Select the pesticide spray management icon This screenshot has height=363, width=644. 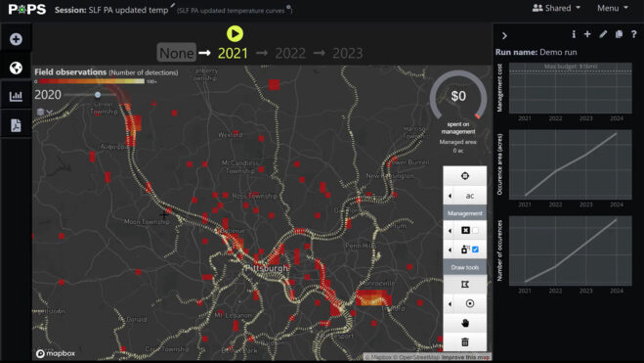[x=465, y=250]
